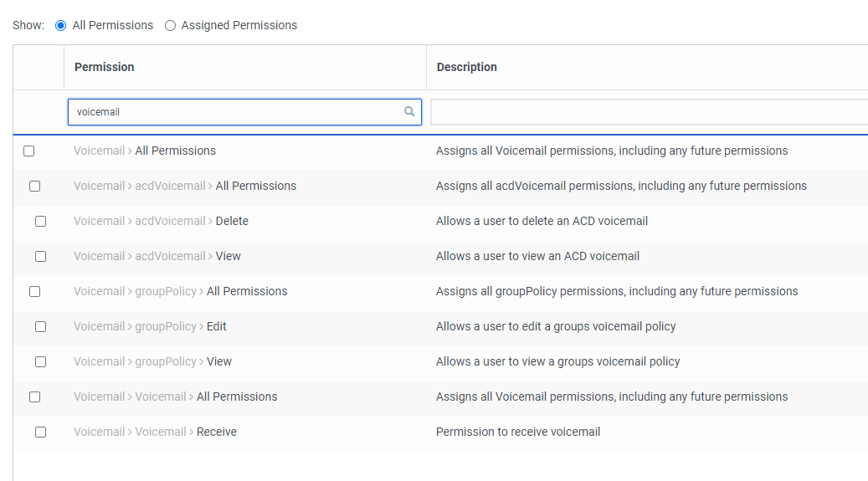
Task: Click the Description column header
Action: 467,67
